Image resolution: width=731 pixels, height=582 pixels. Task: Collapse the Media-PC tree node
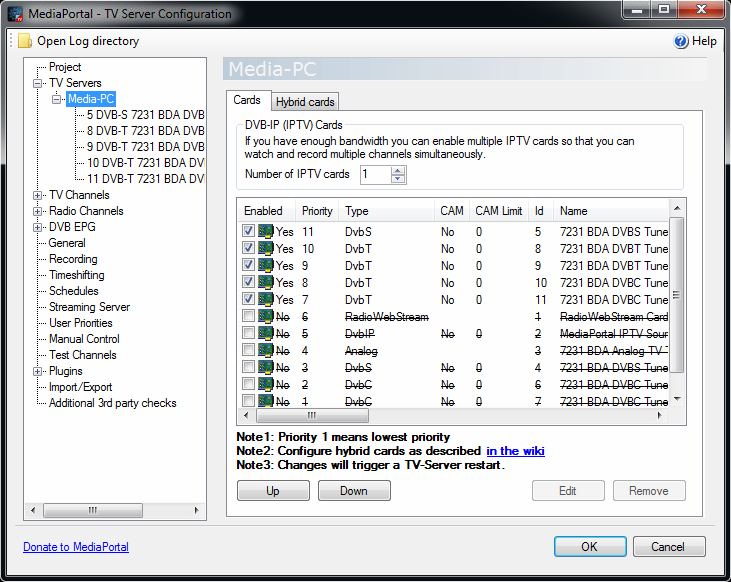point(56,99)
